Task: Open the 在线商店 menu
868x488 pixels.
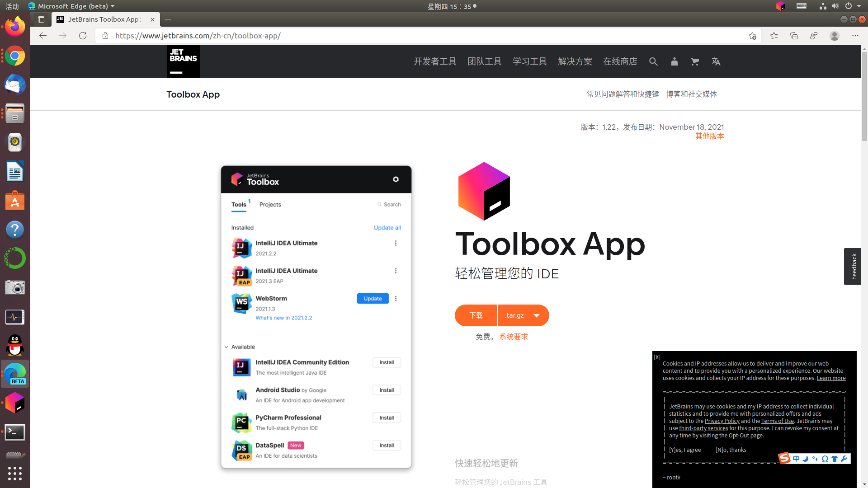Action: coord(620,61)
